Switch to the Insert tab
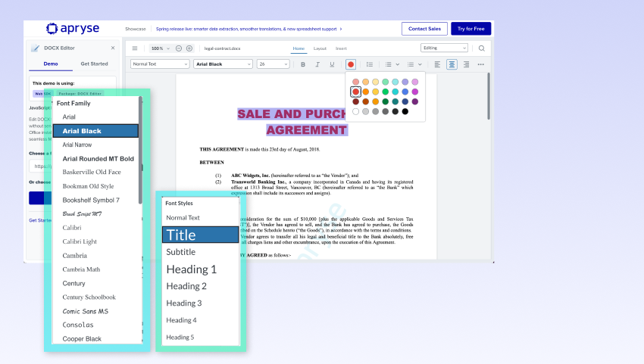 click(x=341, y=48)
